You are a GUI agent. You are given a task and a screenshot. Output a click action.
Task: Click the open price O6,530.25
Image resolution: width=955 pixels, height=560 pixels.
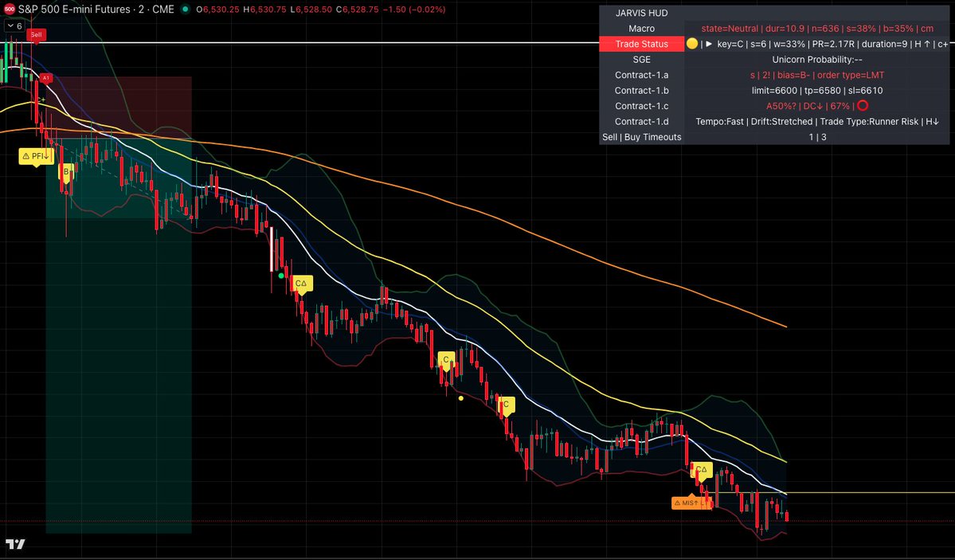click(x=217, y=10)
